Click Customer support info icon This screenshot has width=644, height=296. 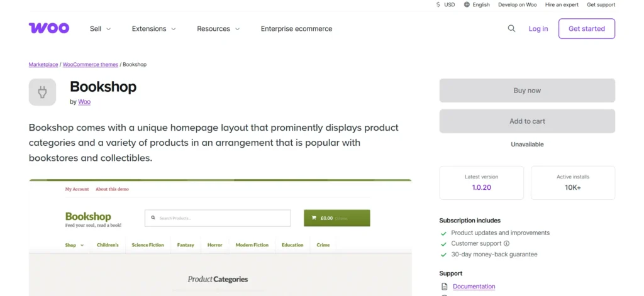(506, 243)
